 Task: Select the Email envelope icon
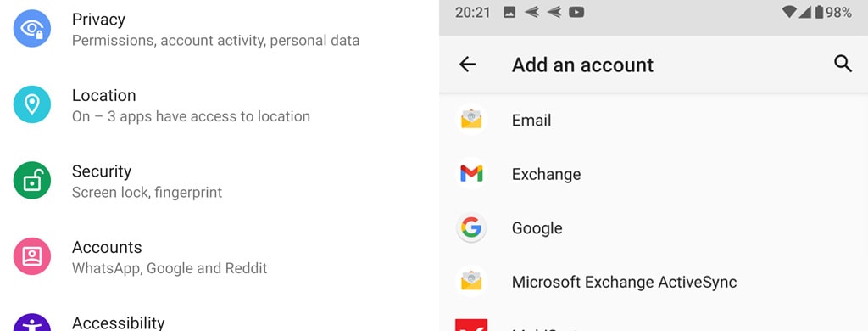(x=471, y=120)
